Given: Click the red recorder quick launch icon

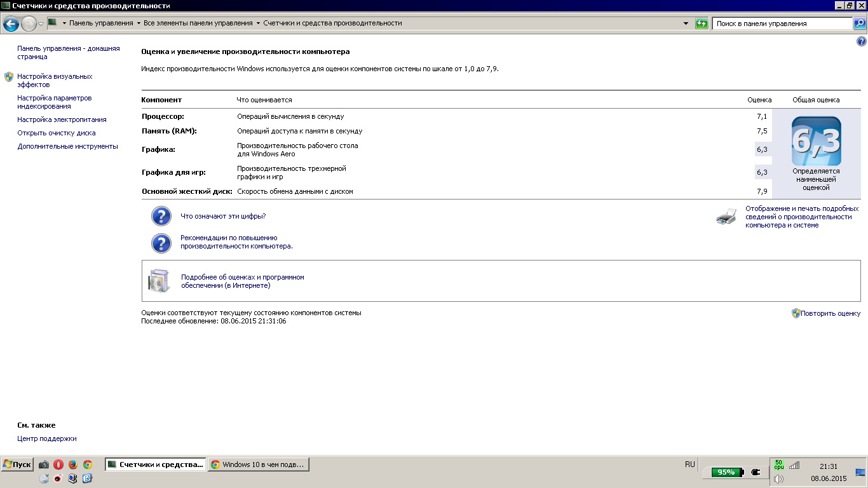Looking at the screenshot, I should (x=58, y=478).
